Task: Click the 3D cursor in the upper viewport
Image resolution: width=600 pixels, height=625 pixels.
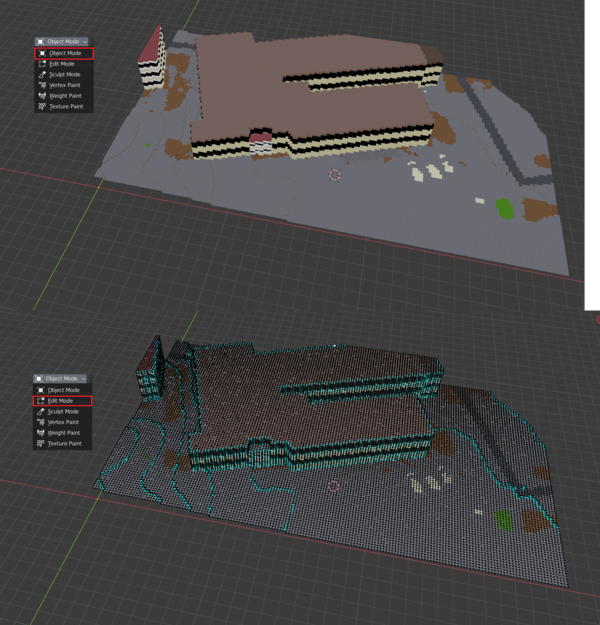Action: pos(334,175)
